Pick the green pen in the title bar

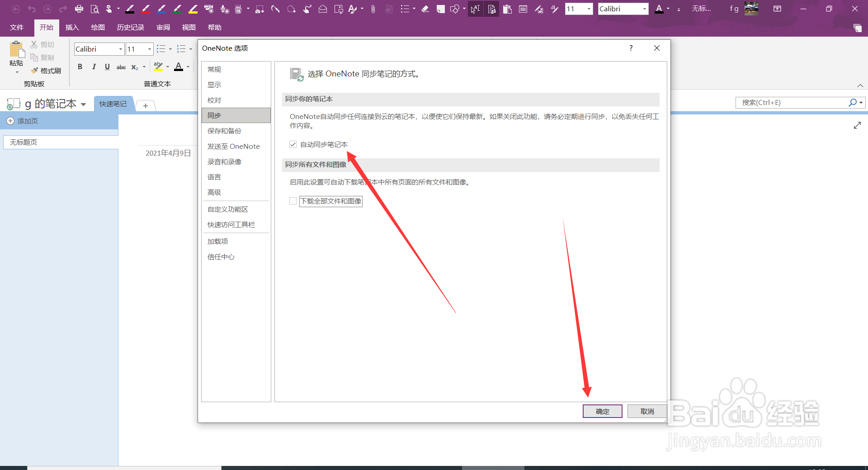click(x=177, y=9)
